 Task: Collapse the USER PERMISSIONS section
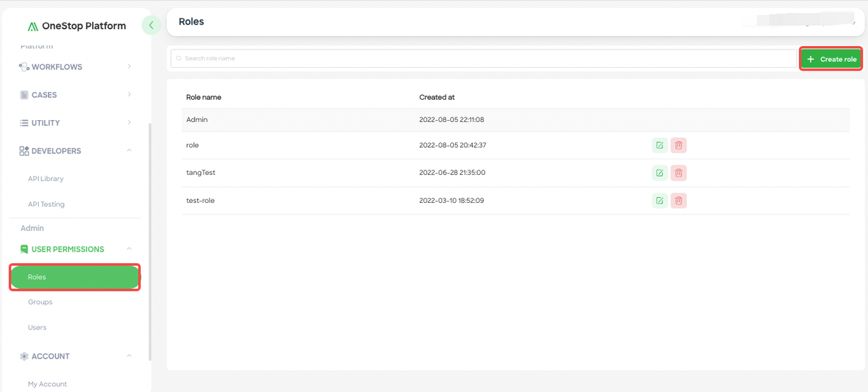click(129, 249)
